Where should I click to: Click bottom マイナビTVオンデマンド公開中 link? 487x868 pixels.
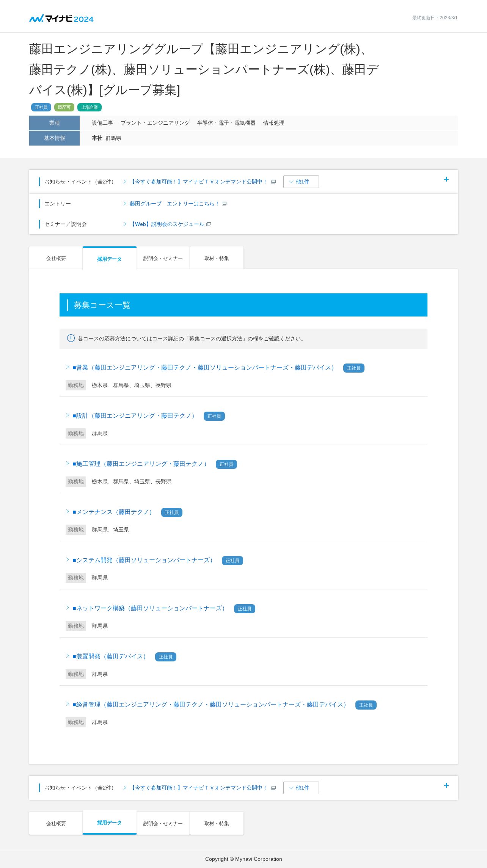(x=199, y=788)
